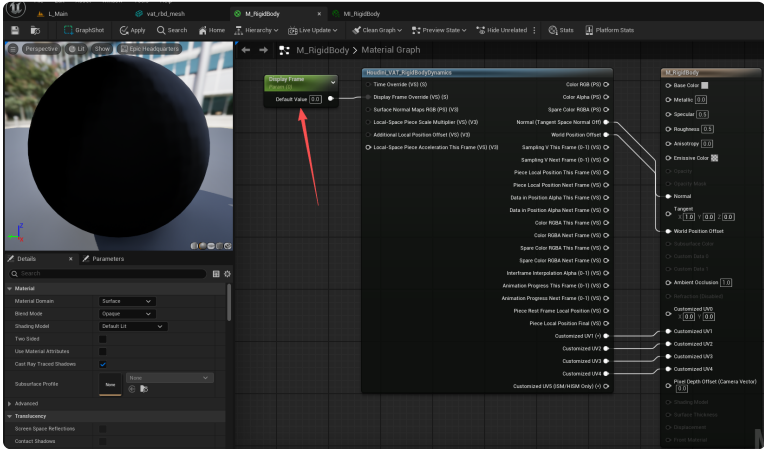This screenshot has width=764, height=449.
Task: Click the Save icon in the toolbar
Action: coord(14,30)
